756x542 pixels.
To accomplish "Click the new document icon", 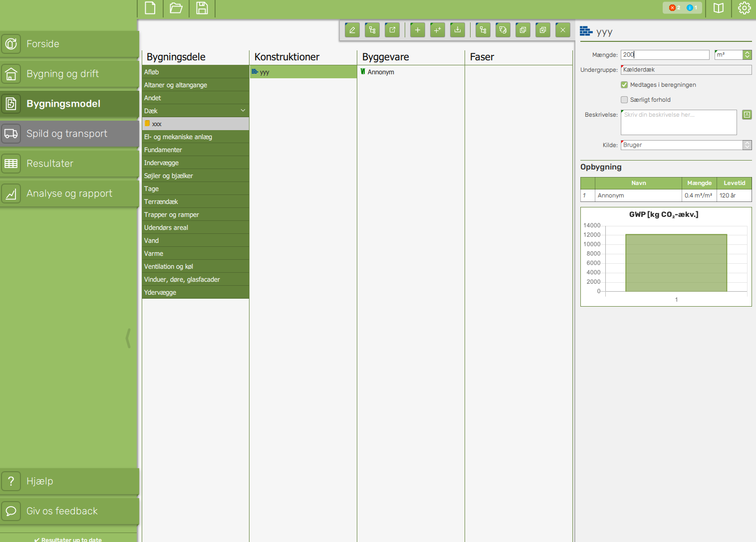I will (x=150, y=8).
